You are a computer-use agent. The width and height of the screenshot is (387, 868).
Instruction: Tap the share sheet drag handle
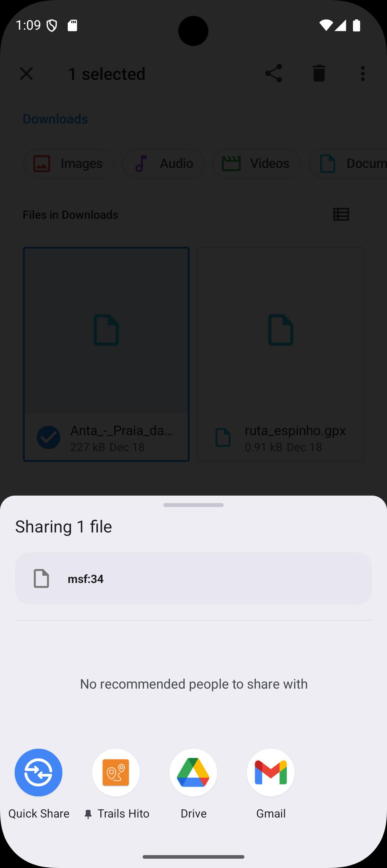[193, 505]
